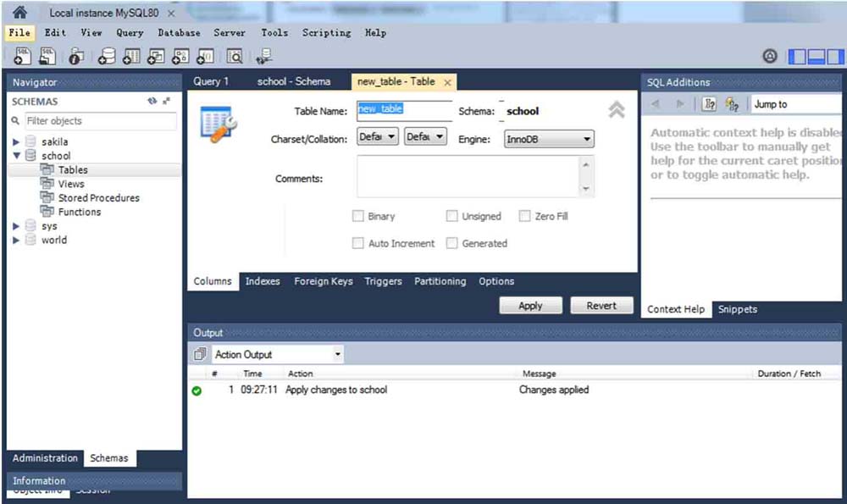Switch to the Administration tab
The width and height of the screenshot is (847, 504).
(x=46, y=458)
